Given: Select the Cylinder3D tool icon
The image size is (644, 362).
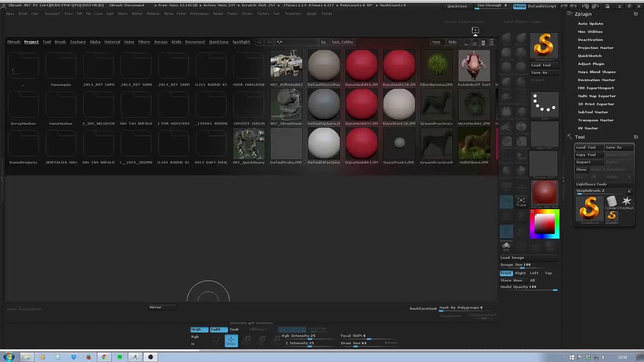Looking at the screenshot, I should [x=612, y=202].
